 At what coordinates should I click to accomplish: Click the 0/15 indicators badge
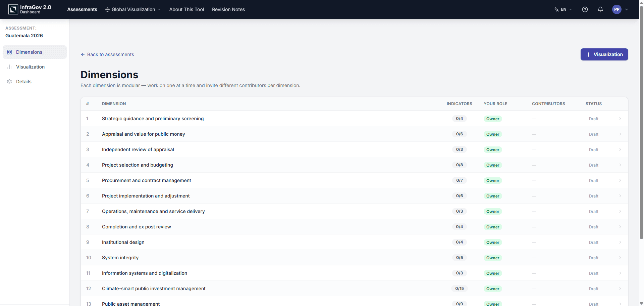point(460,289)
